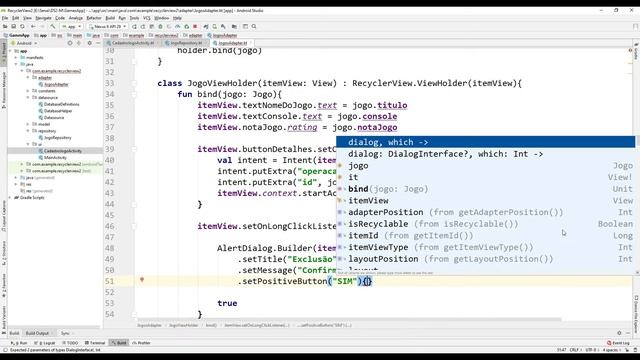
Task: Select Gradle Scripts node in project tree
Action: [29, 198]
